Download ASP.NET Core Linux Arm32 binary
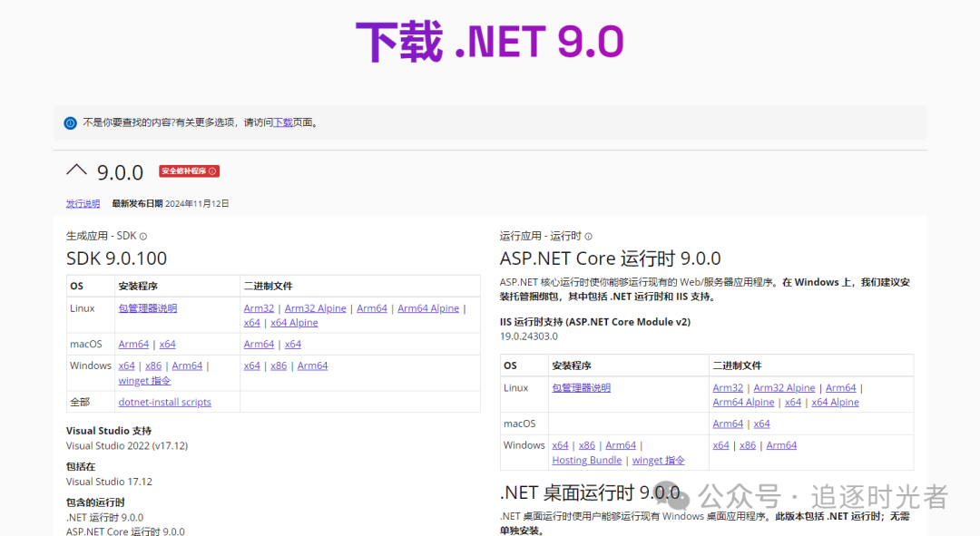 coord(728,388)
